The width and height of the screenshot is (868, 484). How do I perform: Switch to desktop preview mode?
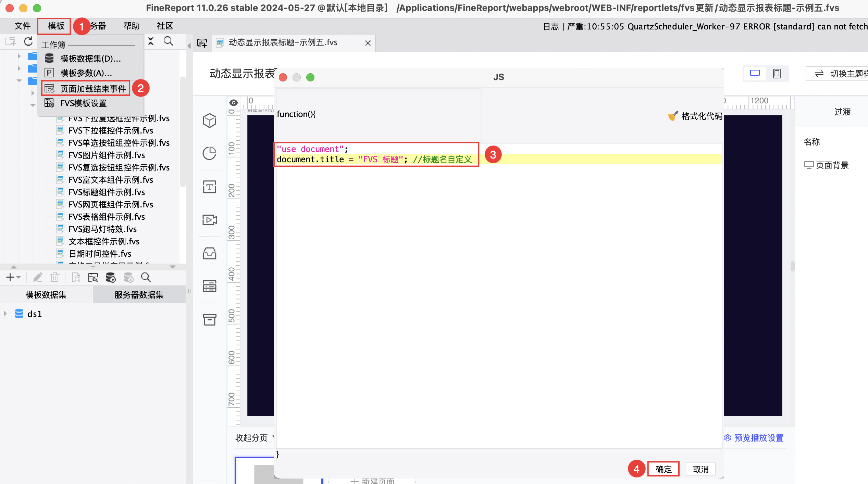pos(755,74)
